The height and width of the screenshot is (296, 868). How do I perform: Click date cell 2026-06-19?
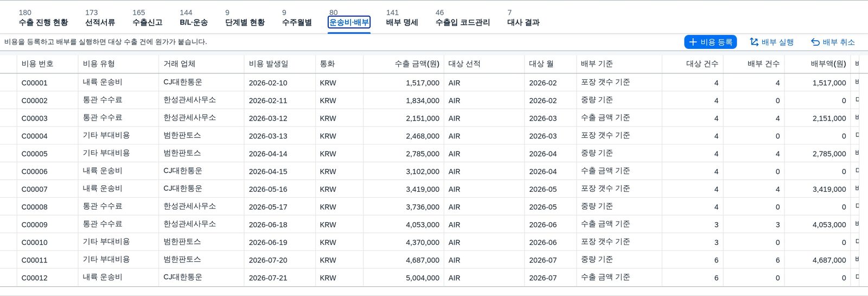[x=268, y=243]
